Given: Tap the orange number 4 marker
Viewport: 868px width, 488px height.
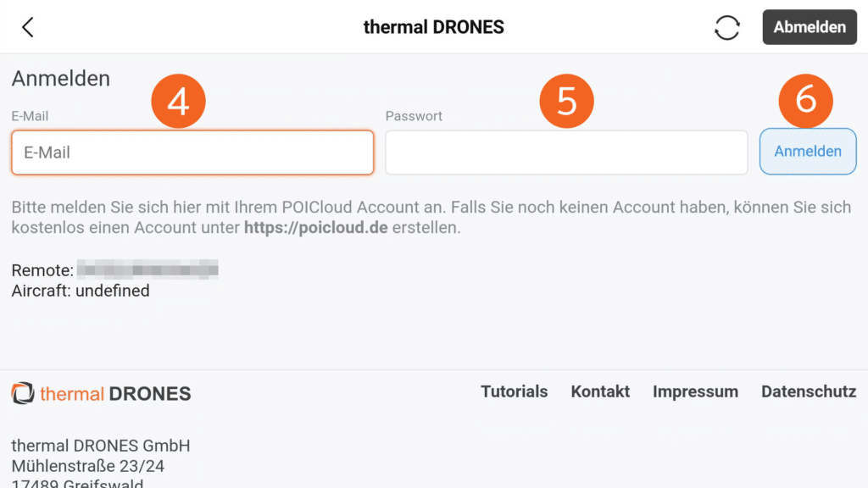Looking at the screenshot, I should pyautogui.click(x=178, y=101).
